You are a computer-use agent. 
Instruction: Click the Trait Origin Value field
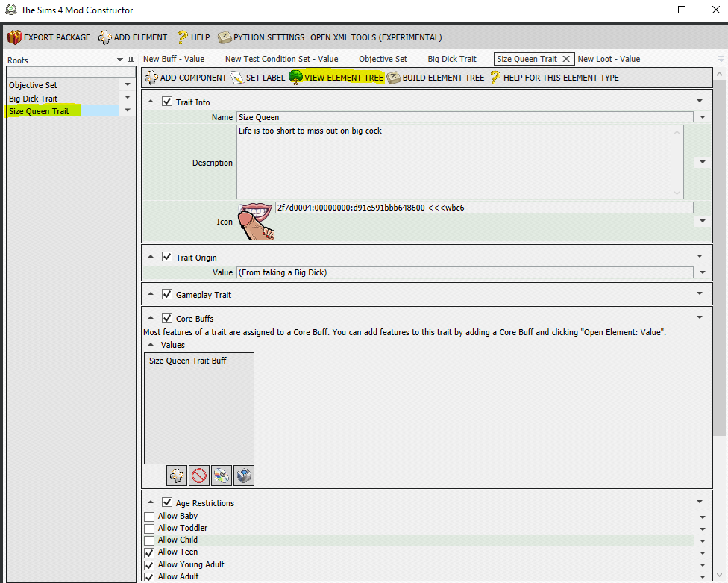click(x=465, y=272)
